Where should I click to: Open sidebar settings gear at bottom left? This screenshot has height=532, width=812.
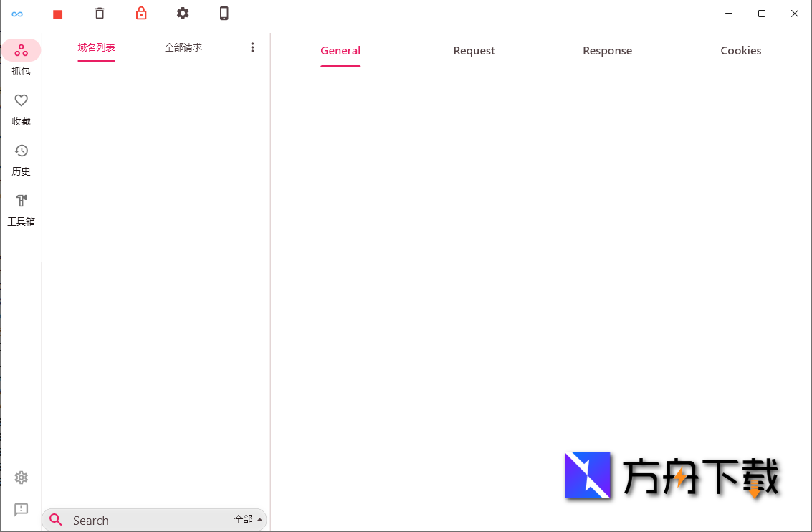(21, 477)
